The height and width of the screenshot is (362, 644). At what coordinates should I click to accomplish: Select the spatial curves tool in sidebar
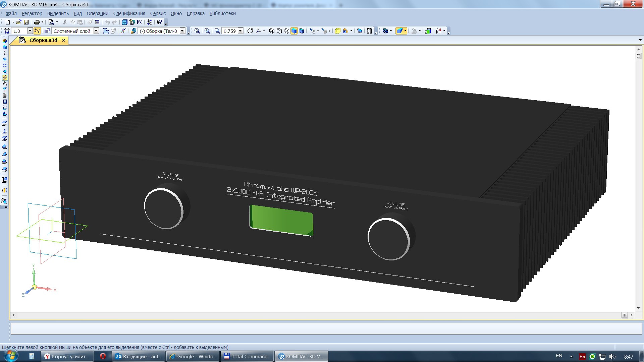5,53
